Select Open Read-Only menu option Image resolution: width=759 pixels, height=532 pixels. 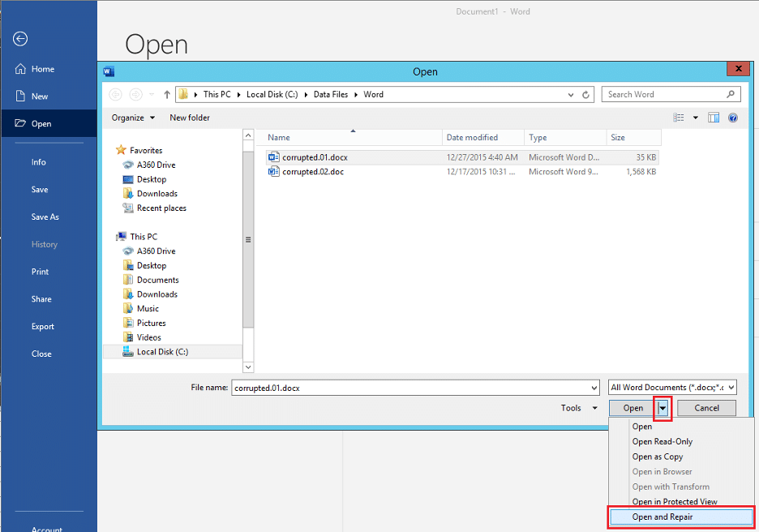coord(663,442)
